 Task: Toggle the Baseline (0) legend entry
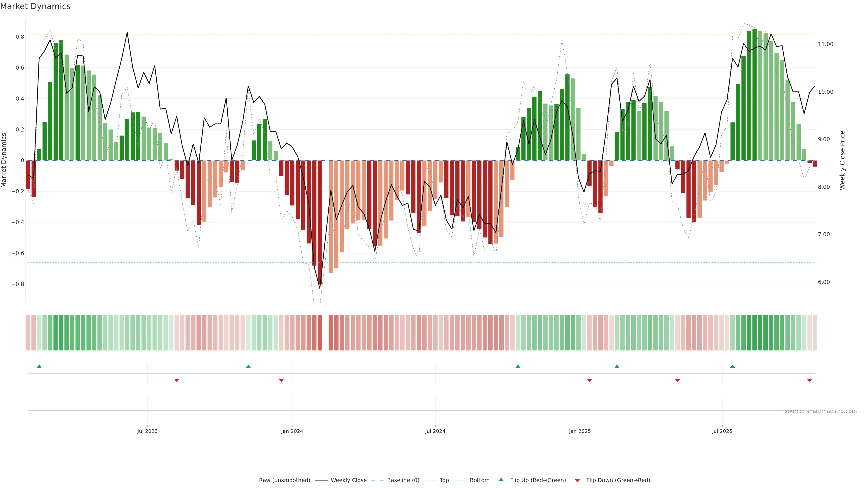pyautogui.click(x=403, y=480)
